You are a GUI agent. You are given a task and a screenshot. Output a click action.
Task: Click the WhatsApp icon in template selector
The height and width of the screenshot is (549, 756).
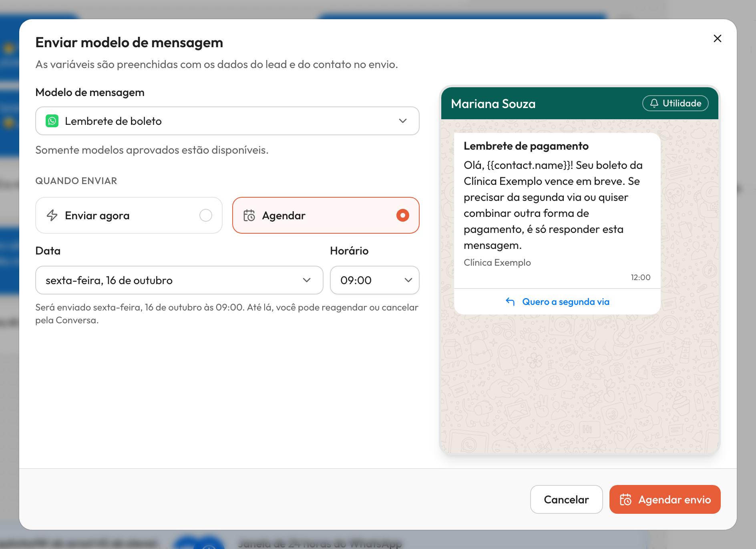pos(52,121)
